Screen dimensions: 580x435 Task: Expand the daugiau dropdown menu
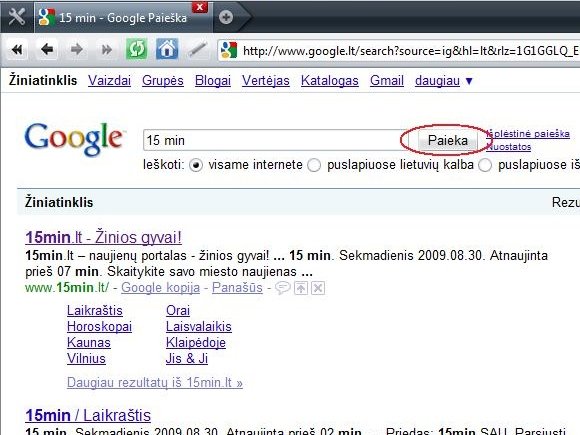(x=444, y=81)
